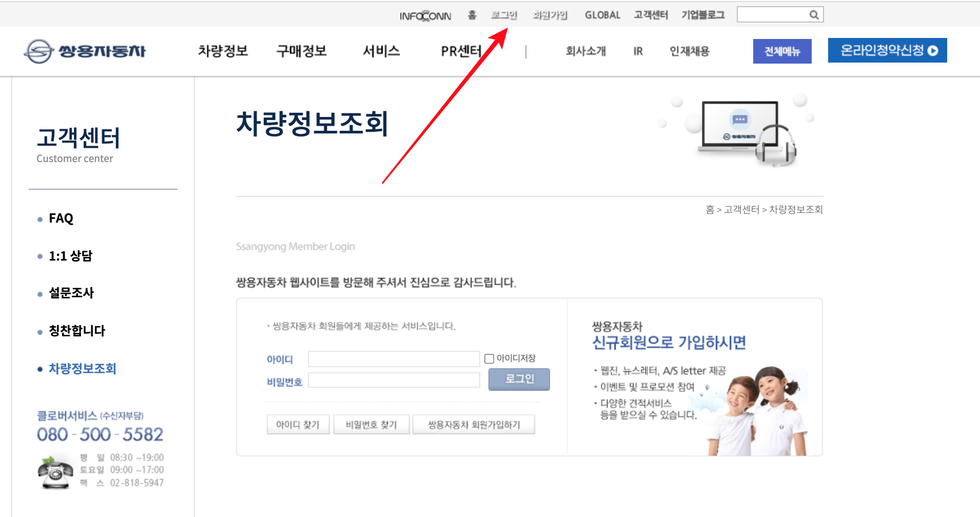Click the Ssangyong Member Login text
This screenshot has width=980, height=517.
tap(296, 247)
